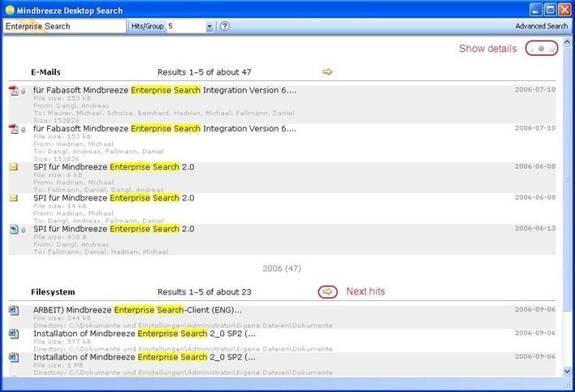Click "From: Dangl, Andreas" under first Fabasoft email
This screenshot has height=392, width=575.
point(71,106)
